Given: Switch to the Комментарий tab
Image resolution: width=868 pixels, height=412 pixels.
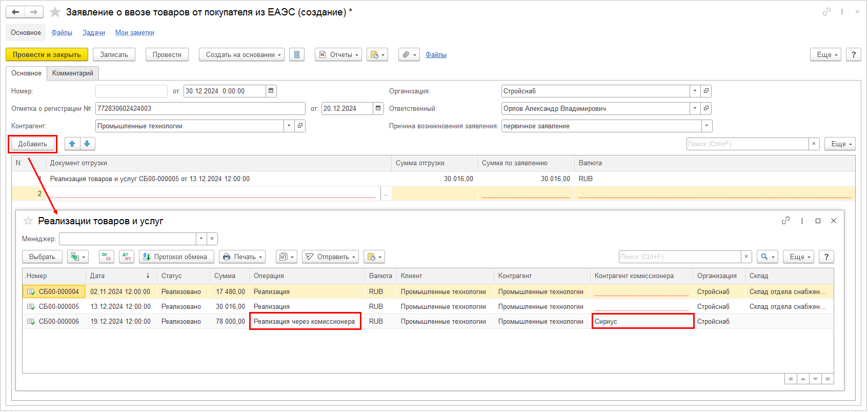Looking at the screenshot, I should (x=73, y=73).
